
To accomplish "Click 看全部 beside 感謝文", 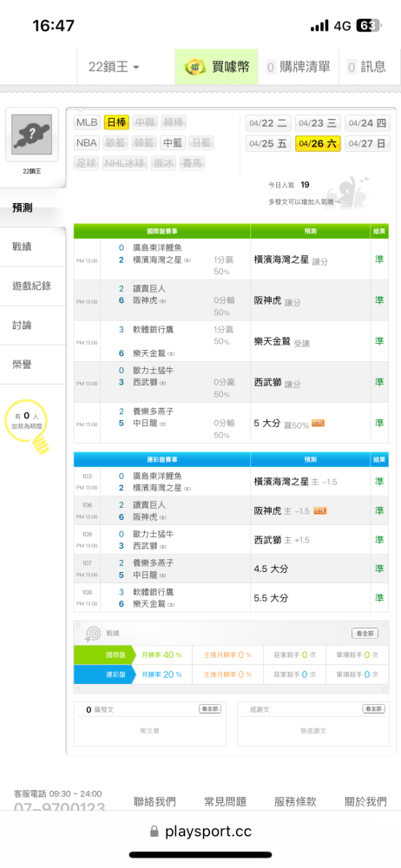I will [374, 709].
